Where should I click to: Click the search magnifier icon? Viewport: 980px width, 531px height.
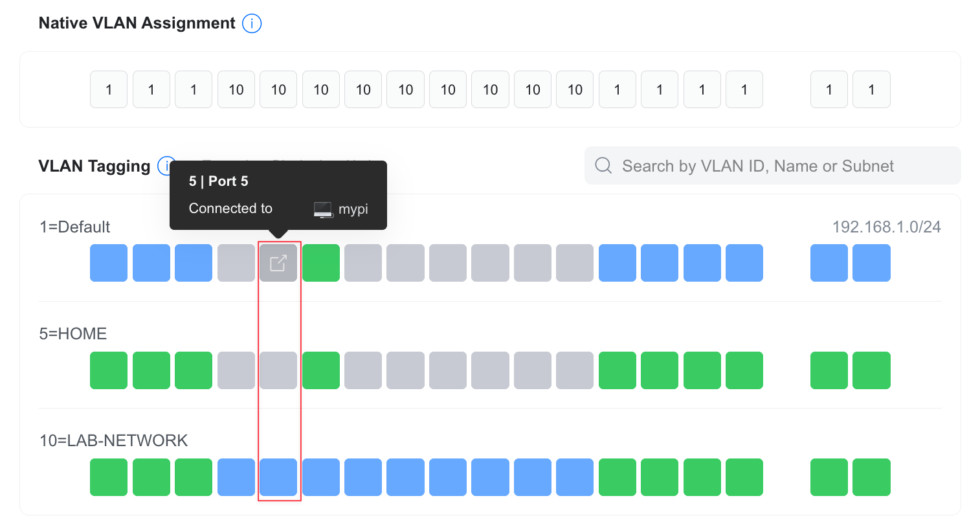[x=603, y=166]
